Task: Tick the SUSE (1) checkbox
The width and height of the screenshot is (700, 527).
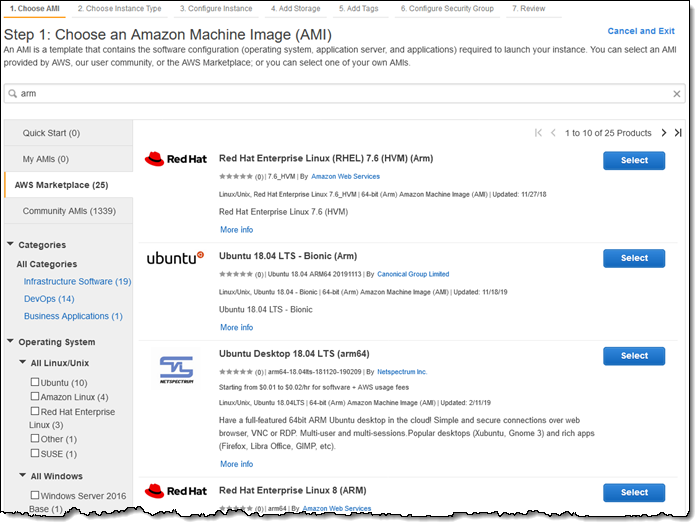Action: click(36, 453)
